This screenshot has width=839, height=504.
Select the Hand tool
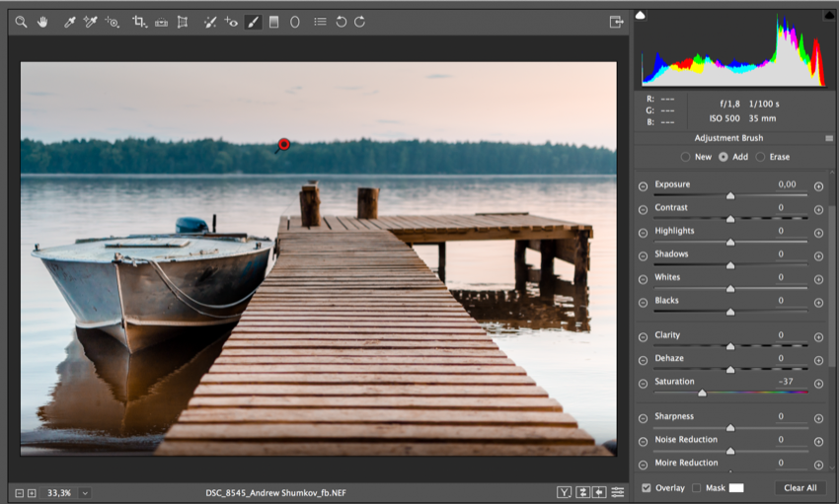[42, 21]
